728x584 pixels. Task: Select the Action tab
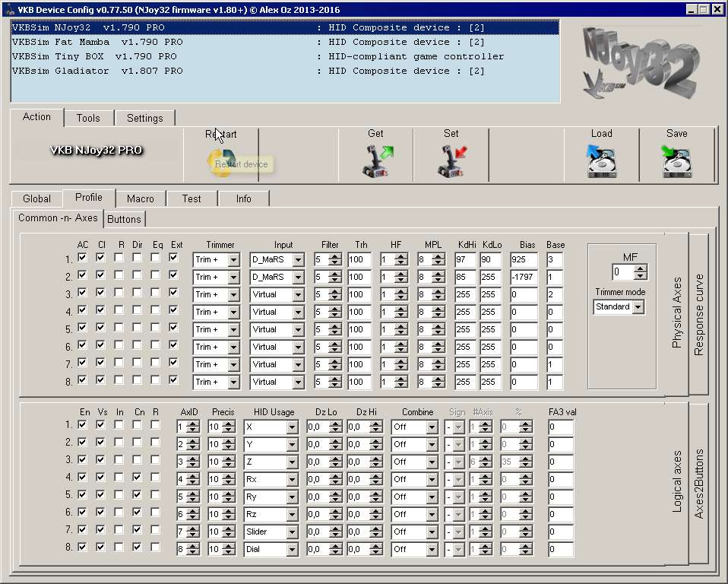click(x=36, y=117)
